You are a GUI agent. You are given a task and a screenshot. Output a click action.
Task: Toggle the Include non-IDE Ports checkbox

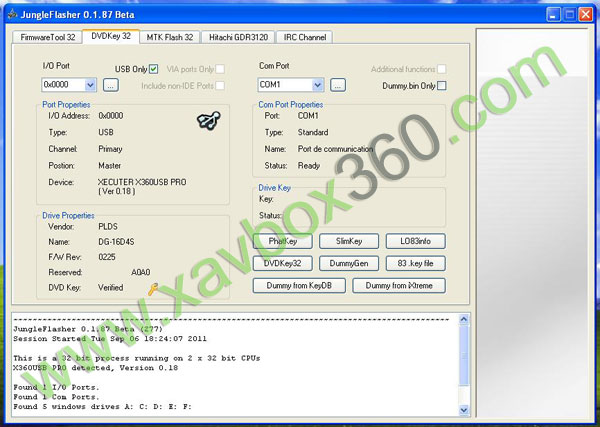click(220, 86)
